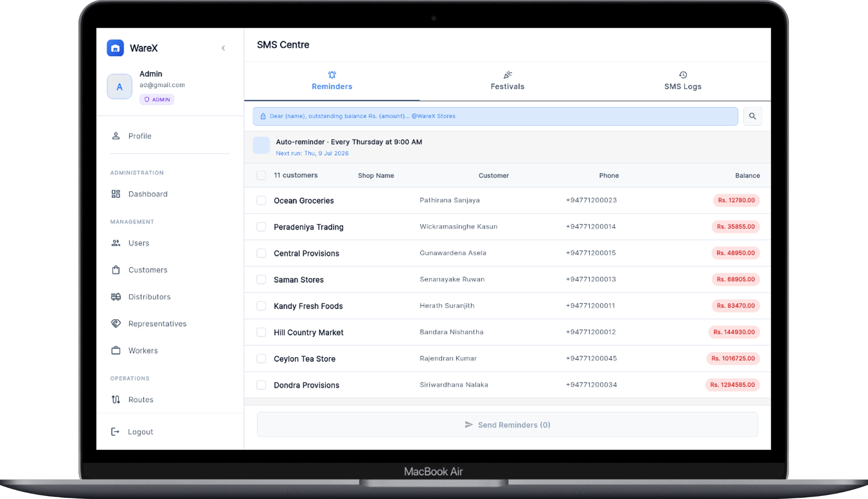
Task: Check the Hill Country Market row checkbox
Action: click(261, 332)
